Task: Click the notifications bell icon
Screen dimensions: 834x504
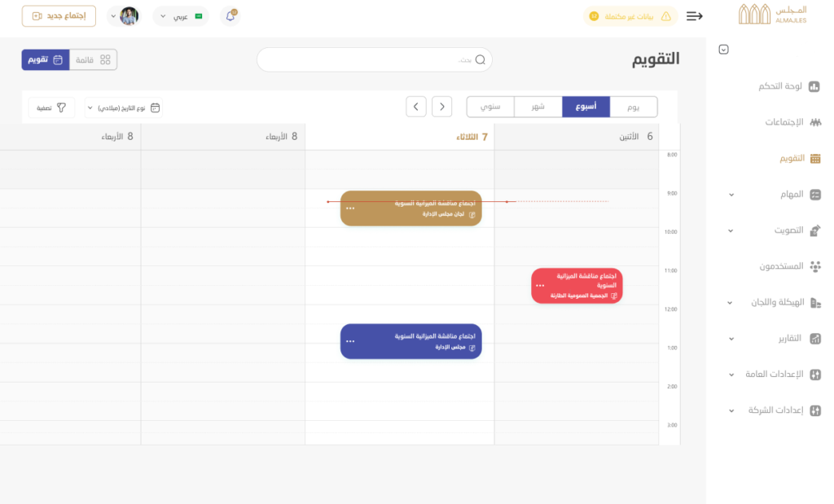Action: coord(230,16)
